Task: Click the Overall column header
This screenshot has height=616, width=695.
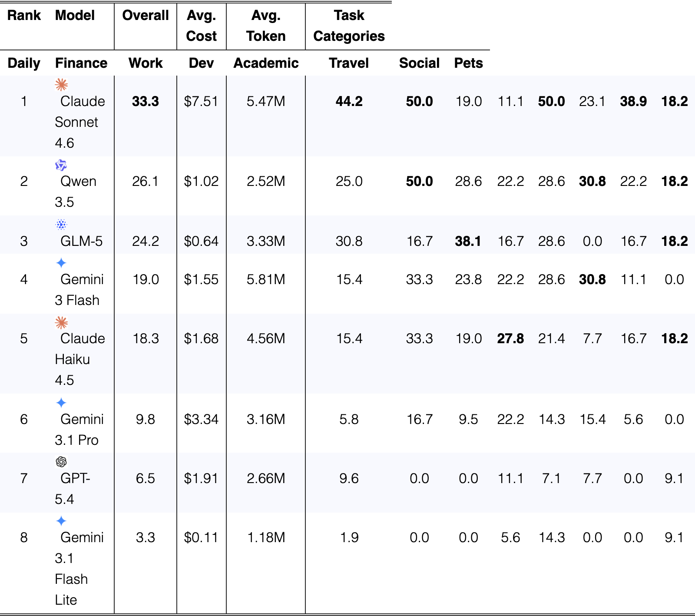Action: click(146, 15)
